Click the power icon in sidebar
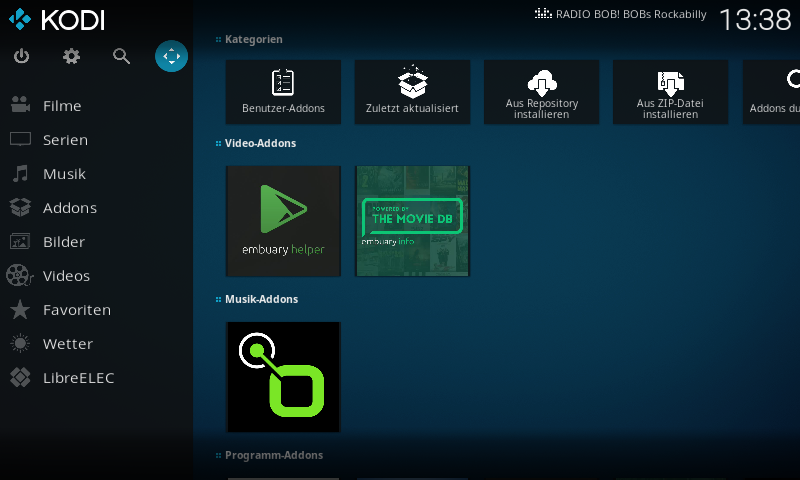Image resolution: width=800 pixels, height=480 pixels. tap(21, 56)
